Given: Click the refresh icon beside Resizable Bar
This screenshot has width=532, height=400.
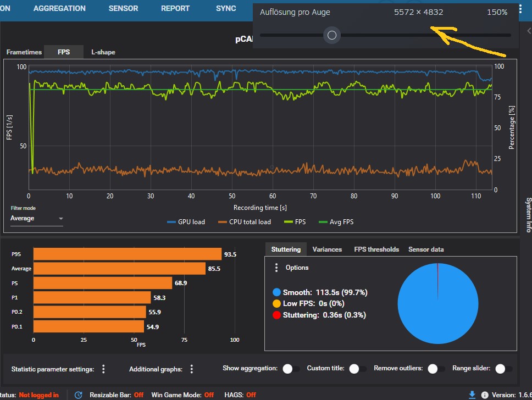Looking at the screenshot, I should tap(79, 395).
